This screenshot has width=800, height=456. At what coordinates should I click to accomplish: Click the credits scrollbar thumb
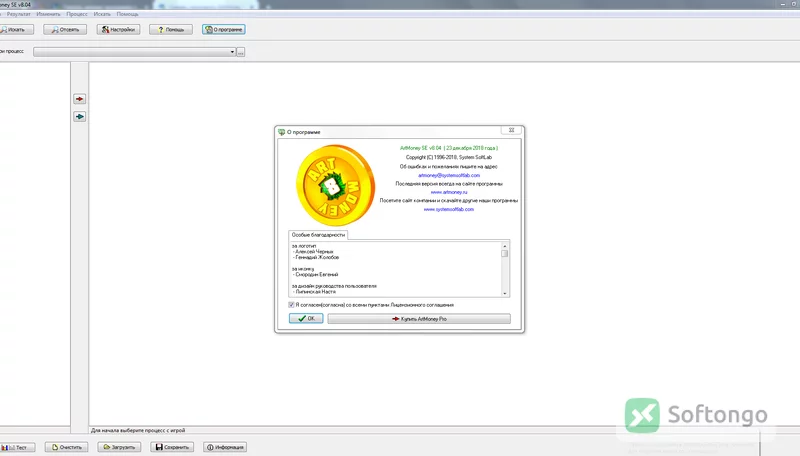[x=505, y=254]
